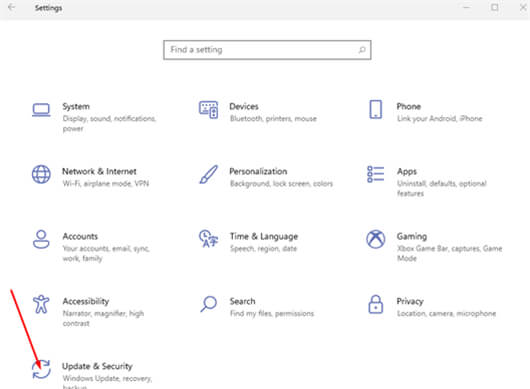Click 'Find my files, permissions' description
Screen dimensions: 530x389
click(272, 314)
